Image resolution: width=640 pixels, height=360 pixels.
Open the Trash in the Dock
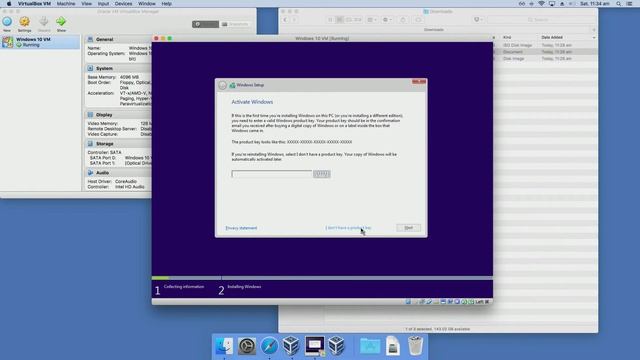pyautogui.click(x=416, y=346)
